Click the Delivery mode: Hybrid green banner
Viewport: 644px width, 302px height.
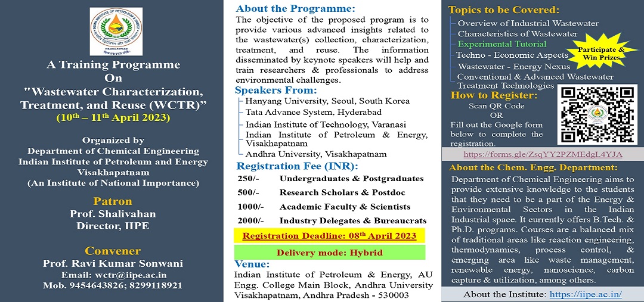[329, 253]
